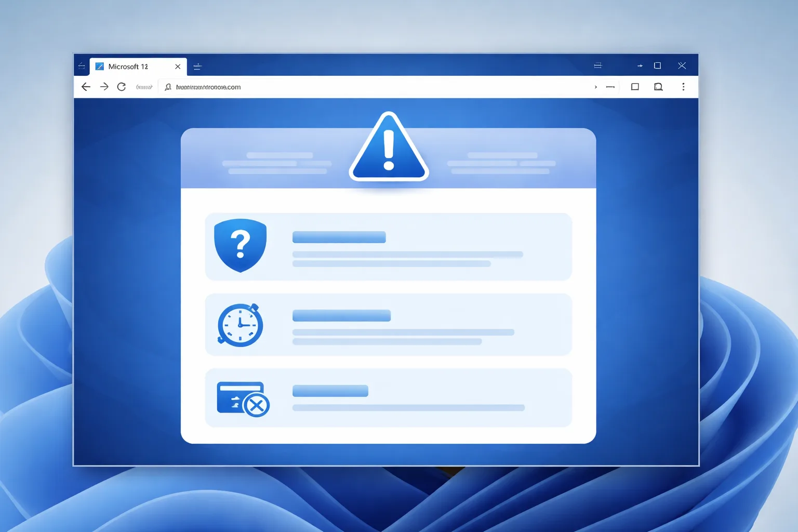Click the browser back arrow
The height and width of the screenshot is (532, 798).
pos(86,87)
